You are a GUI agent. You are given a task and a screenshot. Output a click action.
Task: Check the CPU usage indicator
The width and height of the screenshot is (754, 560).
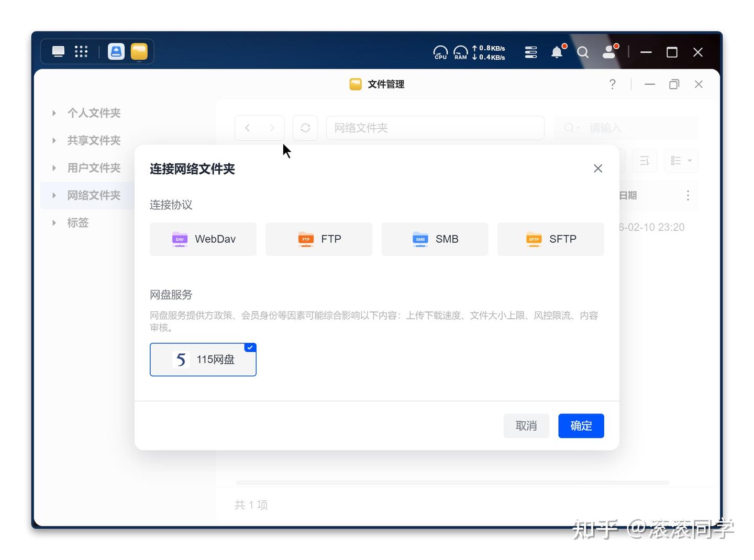coord(440,52)
